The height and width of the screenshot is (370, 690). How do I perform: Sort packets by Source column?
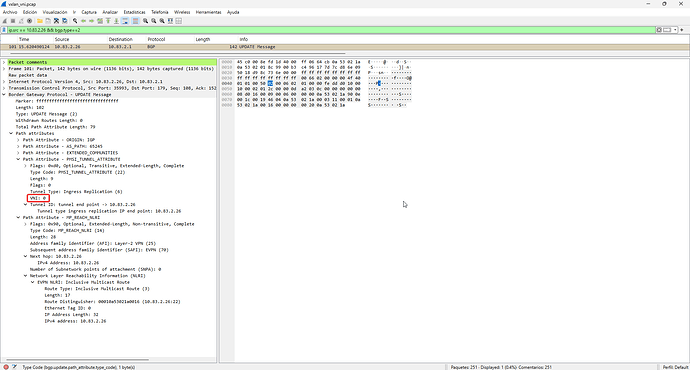pyautogui.click(x=62, y=39)
